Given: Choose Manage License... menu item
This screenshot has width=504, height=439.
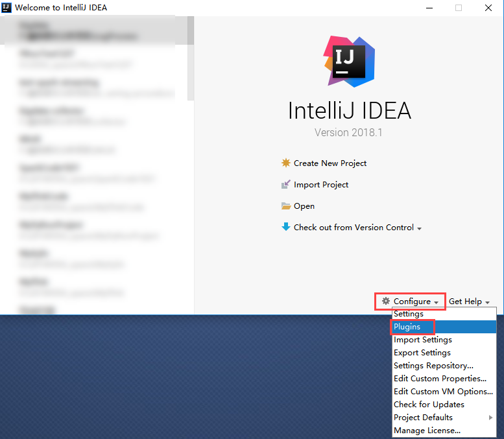Looking at the screenshot, I should click(444, 431).
